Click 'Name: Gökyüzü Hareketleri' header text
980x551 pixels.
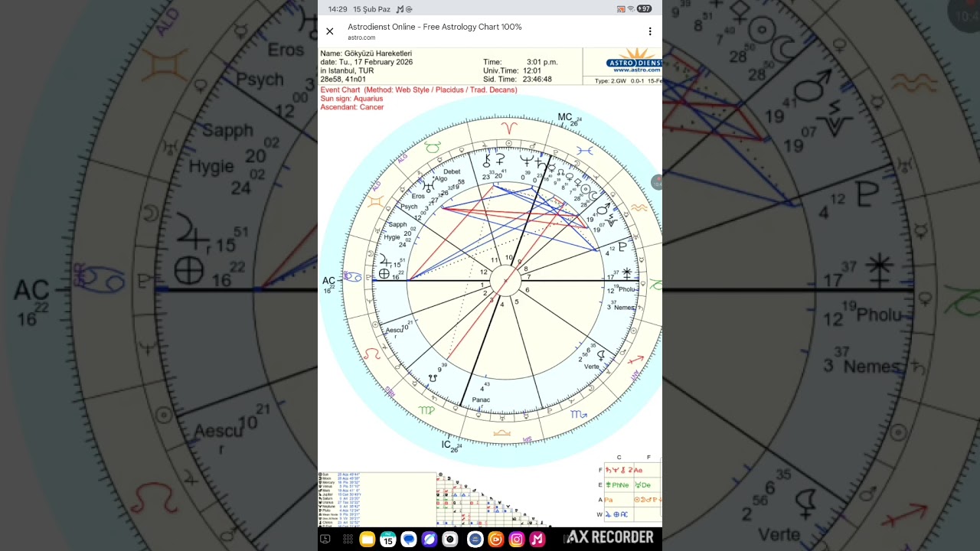point(366,54)
